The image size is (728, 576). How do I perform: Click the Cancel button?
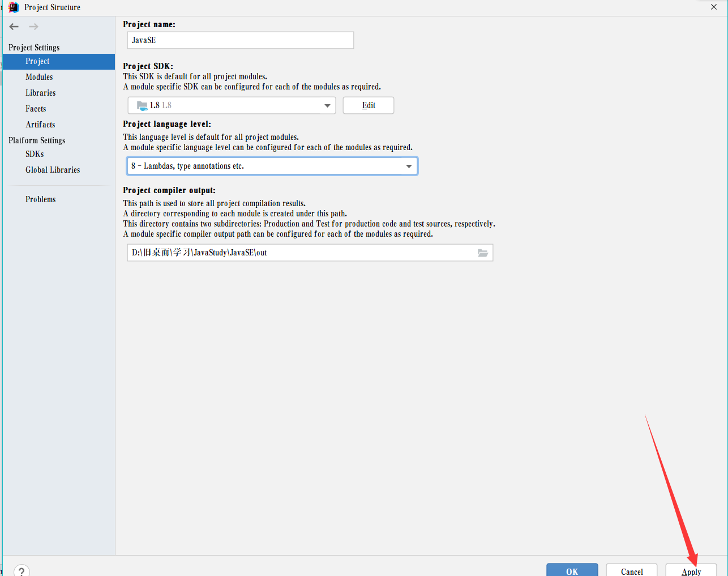(631, 571)
